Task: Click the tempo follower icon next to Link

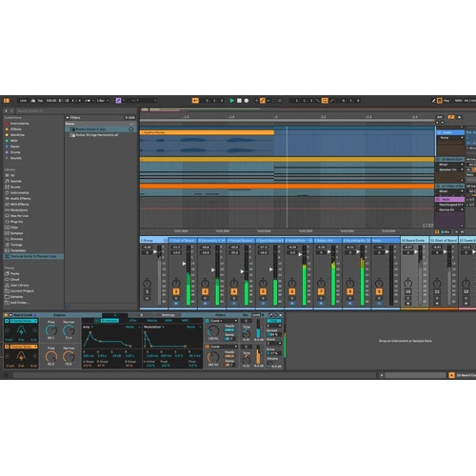Action: [x=32, y=101]
